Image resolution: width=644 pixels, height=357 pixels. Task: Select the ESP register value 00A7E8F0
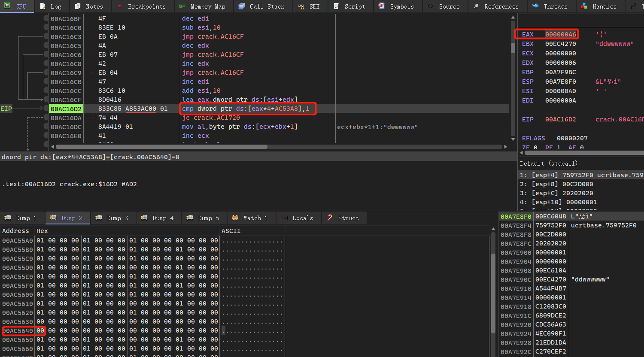[x=561, y=82]
